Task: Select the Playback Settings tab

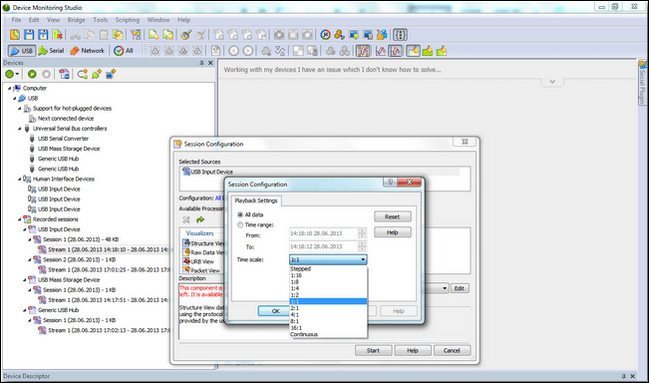Action: tap(256, 201)
